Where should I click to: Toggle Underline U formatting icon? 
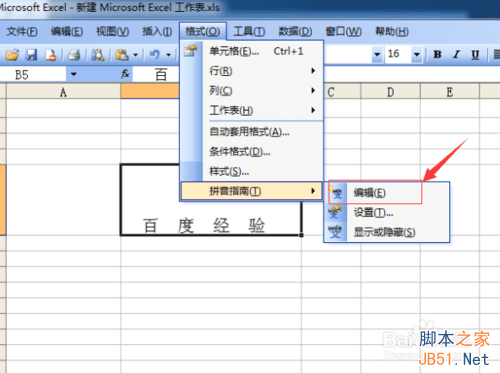pyautogui.click(x=475, y=54)
